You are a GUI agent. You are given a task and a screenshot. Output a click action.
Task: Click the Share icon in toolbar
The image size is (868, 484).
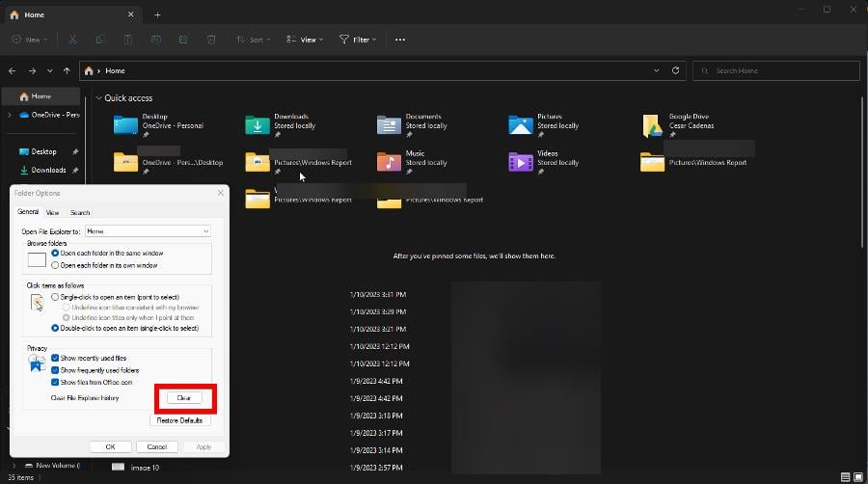coord(183,40)
